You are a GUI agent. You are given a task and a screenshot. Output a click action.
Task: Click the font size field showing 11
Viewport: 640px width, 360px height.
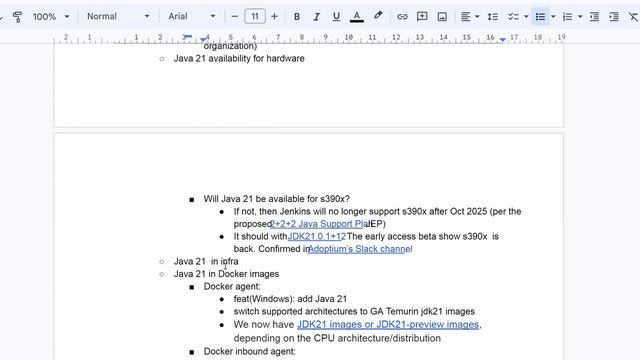click(255, 16)
